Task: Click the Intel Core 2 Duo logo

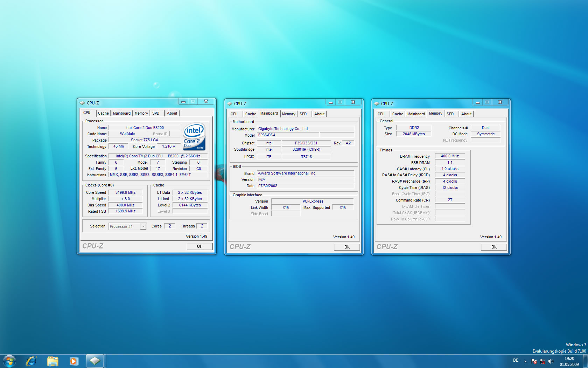Action: 194,137
